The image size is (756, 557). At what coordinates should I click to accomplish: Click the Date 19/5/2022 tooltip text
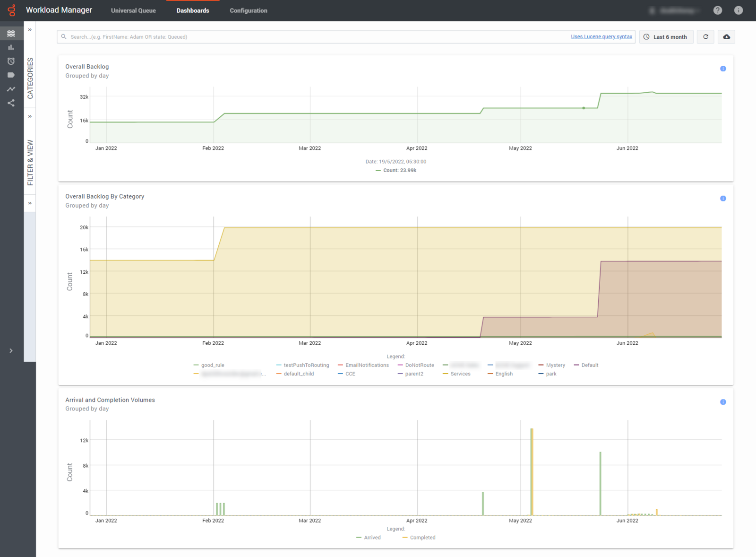click(396, 162)
